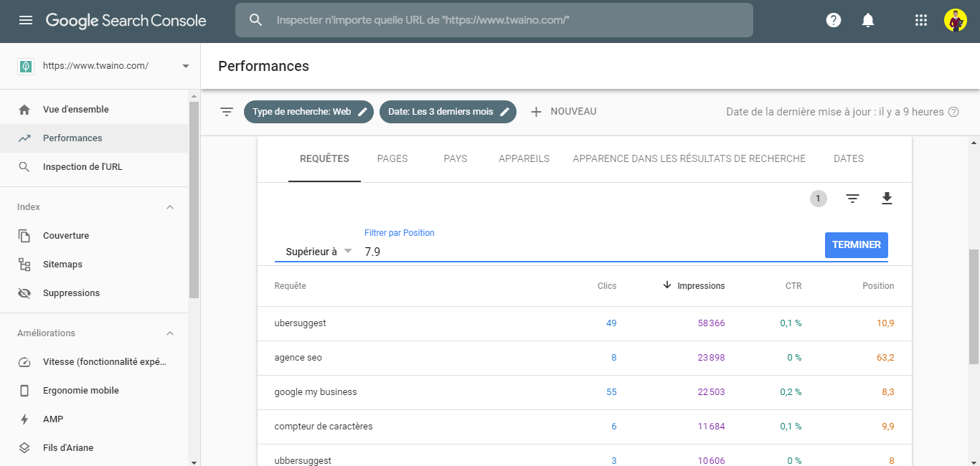Select the google my business query

point(585,392)
